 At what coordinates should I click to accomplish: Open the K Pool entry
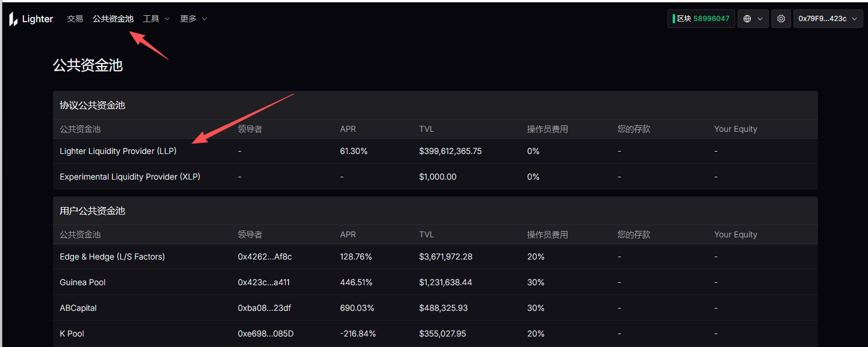[71, 333]
